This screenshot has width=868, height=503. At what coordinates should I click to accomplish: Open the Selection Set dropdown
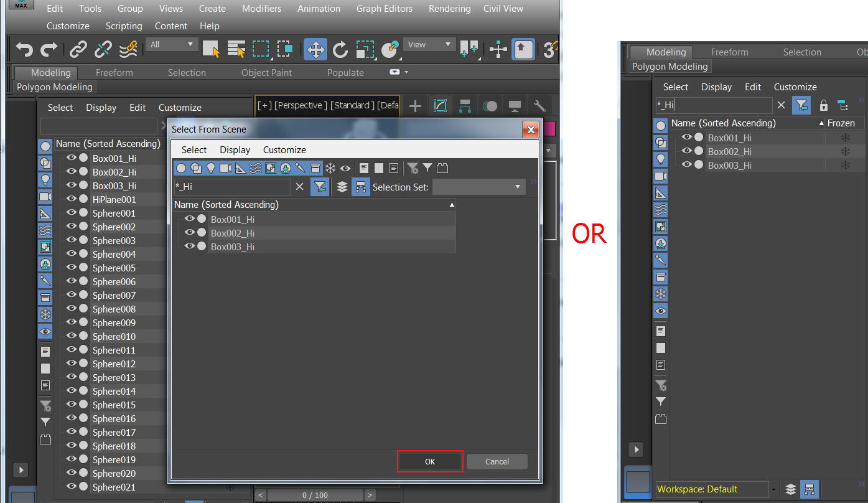(478, 187)
